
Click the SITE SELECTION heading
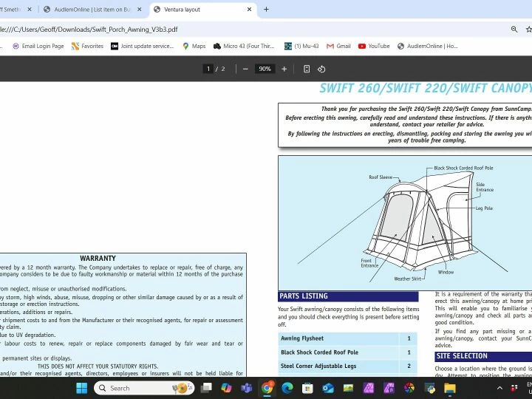(x=462, y=356)
